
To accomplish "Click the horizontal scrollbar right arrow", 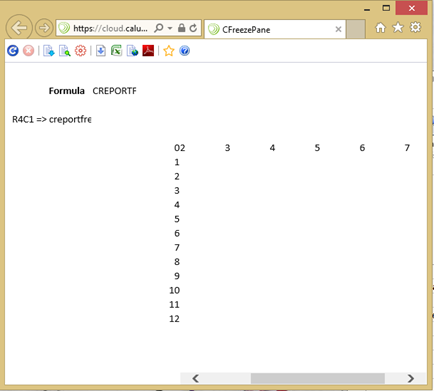I will 411,378.
